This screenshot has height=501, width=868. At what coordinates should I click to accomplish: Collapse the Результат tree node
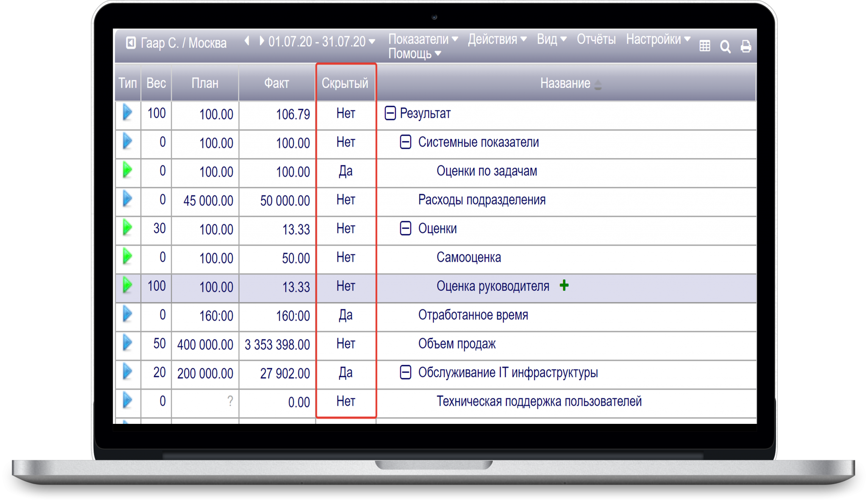point(390,113)
